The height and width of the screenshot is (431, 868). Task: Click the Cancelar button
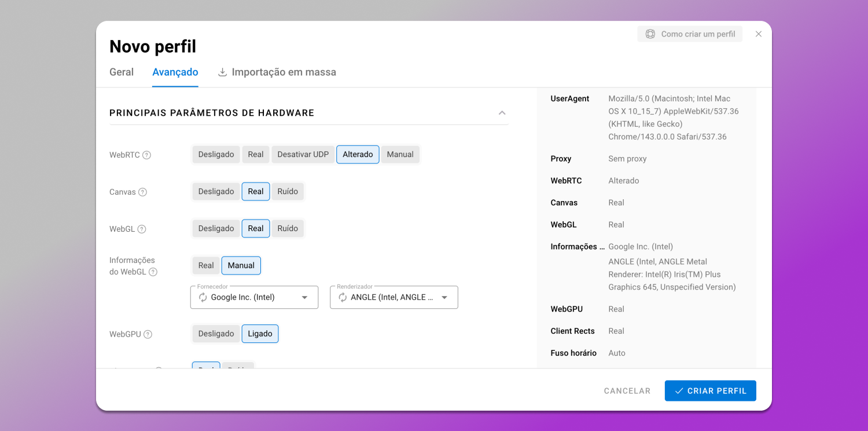click(627, 391)
